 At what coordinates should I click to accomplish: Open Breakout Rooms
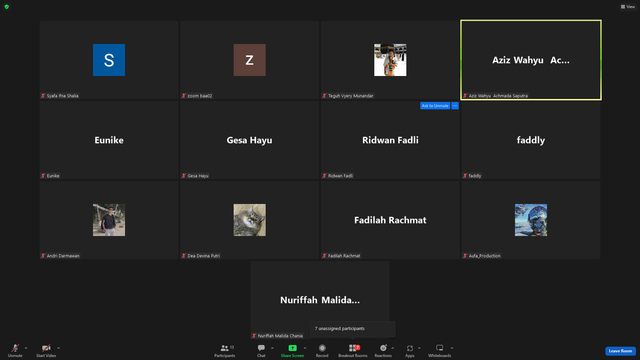[353, 350]
